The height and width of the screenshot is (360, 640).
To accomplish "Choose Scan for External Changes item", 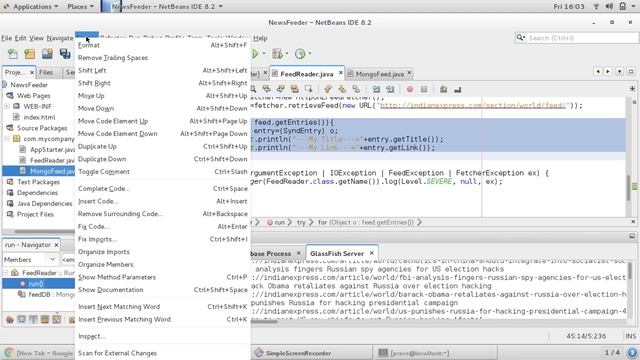I will pyautogui.click(x=163, y=353).
